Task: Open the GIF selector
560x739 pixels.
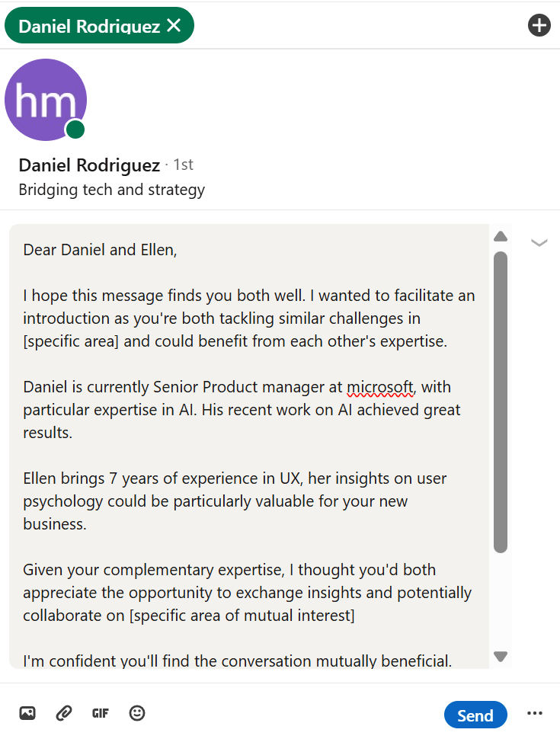Action: click(x=100, y=713)
